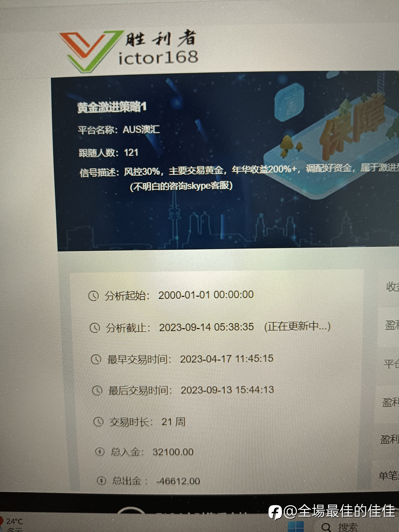
Task: Click the clock icon beside 分析截止
Action: click(95, 328)
